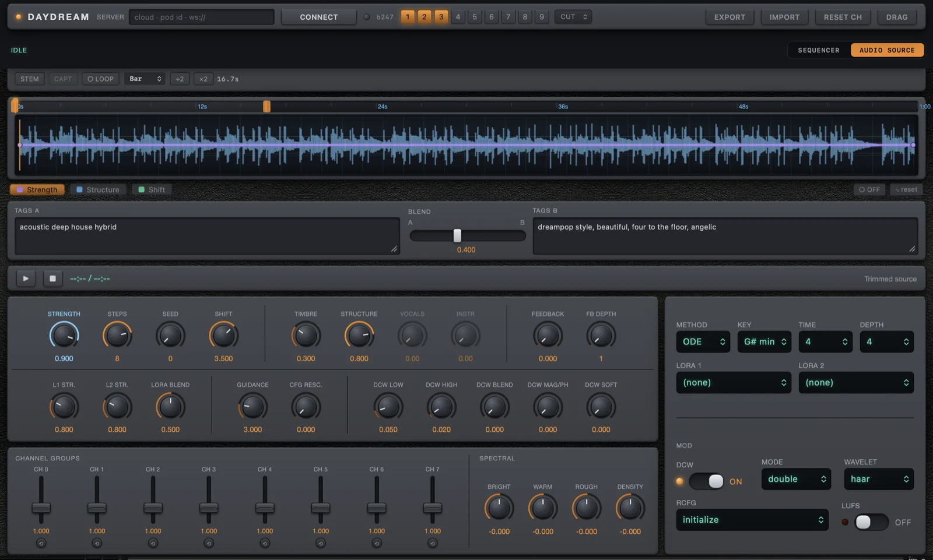
Task: Click the CONNECT button
Action: 318,17
